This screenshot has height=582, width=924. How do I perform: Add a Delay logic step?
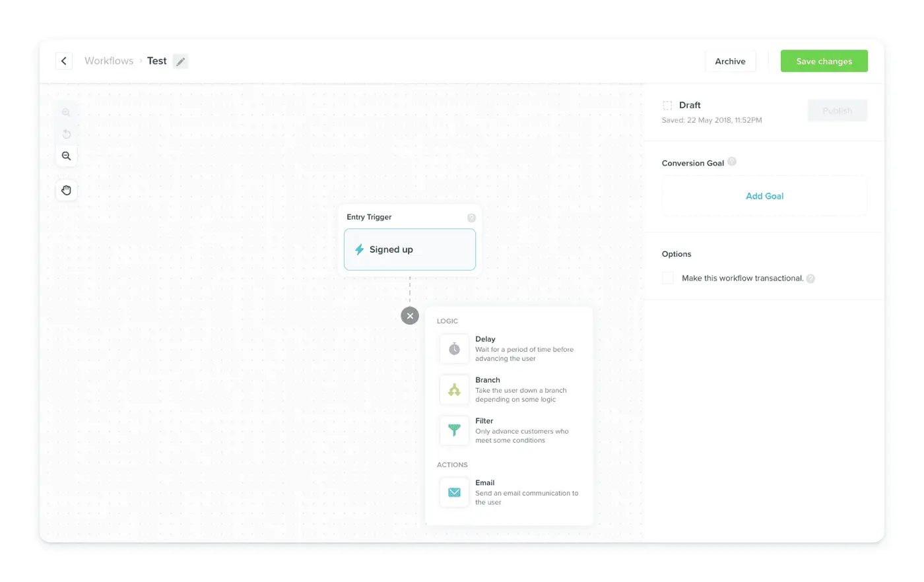tap(508, 348)
